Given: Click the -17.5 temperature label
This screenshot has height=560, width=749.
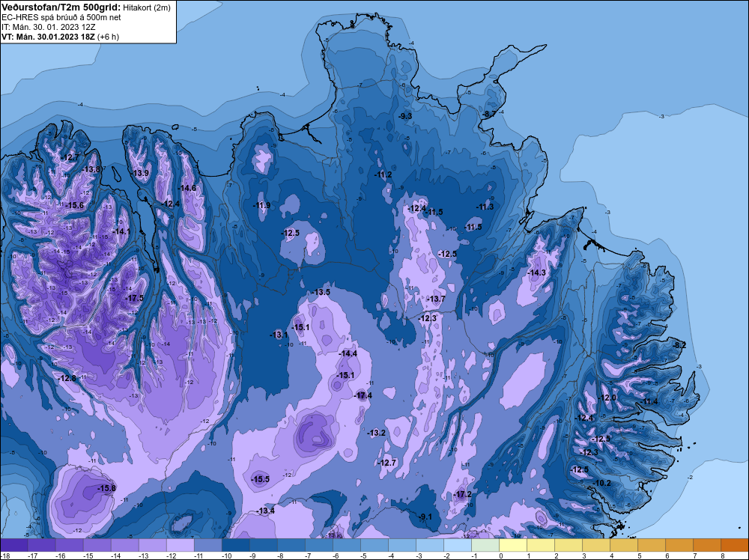Looking at the screenshot, I should pyautogui.click(x=134, y=298).
